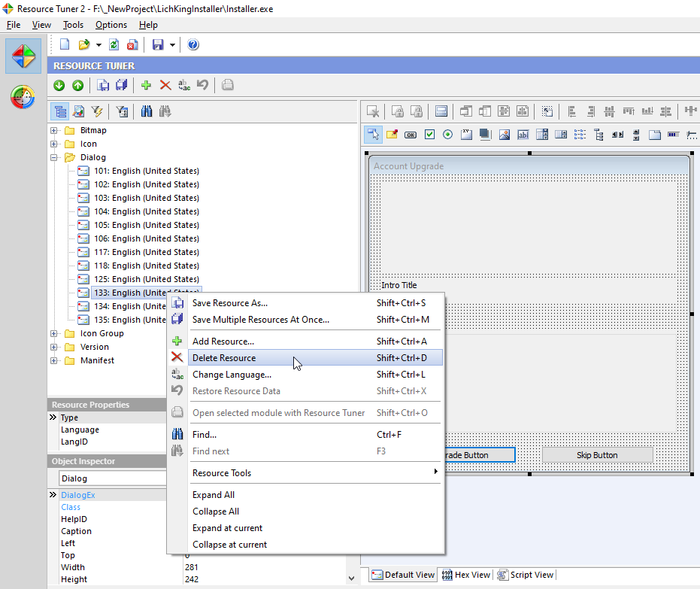Screen dimensions: 700x589
Task: Select the static text label control tool
Action: coord(392,135)
